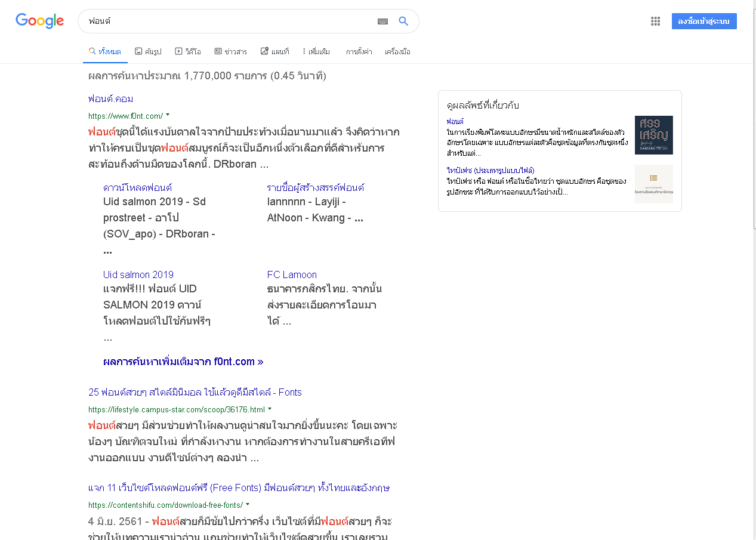
Task: Open the เพิ่มเติม more menu
Action: 316,52
